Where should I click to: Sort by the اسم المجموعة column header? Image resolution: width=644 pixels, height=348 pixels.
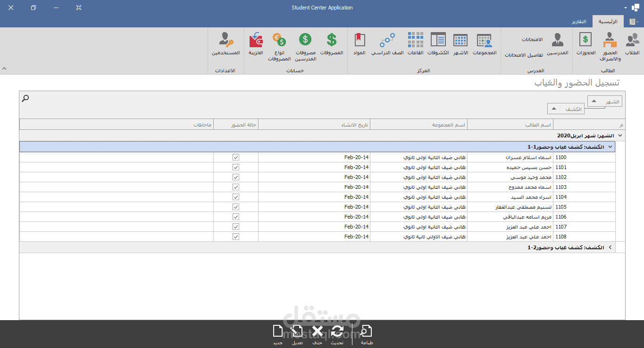click(418, 125)
